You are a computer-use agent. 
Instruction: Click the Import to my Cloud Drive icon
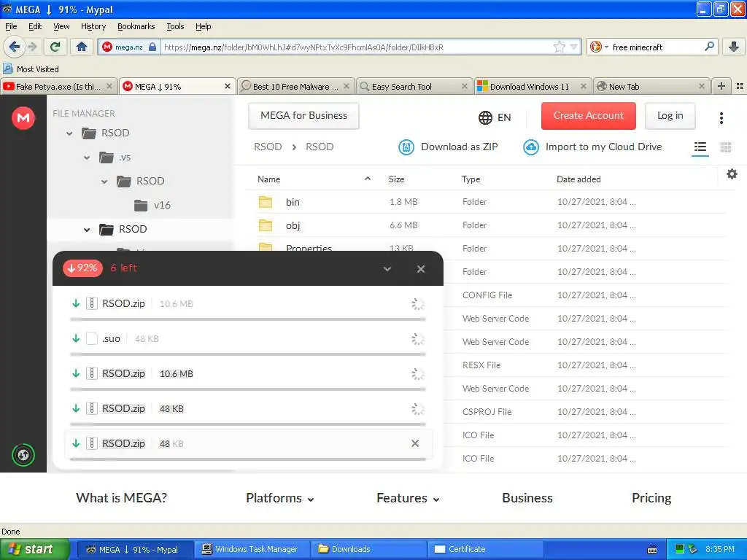(531, 147)
